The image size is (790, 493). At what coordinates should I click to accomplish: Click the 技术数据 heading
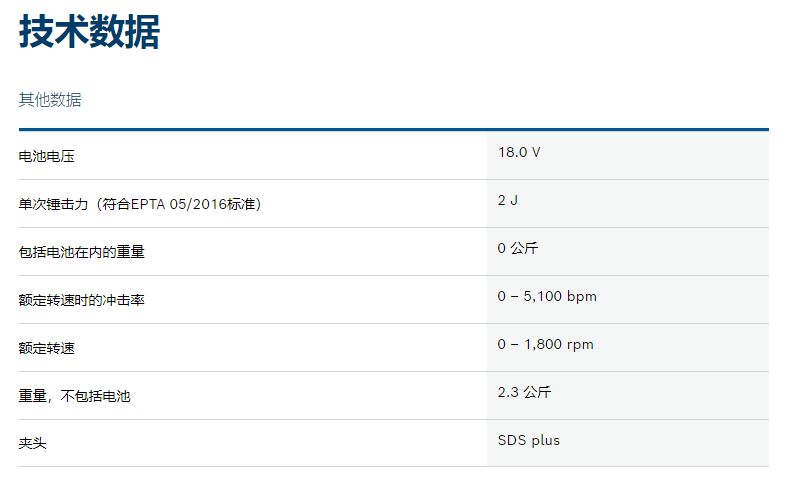(x=89, y=34)
